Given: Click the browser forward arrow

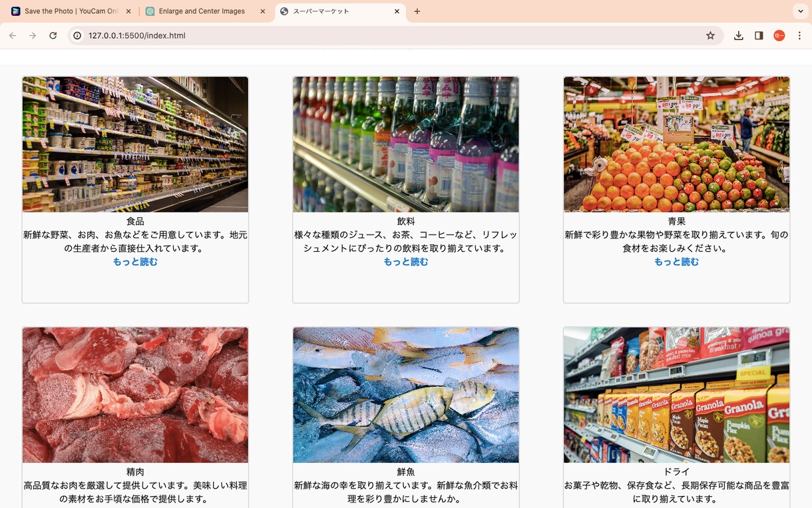Looking at the screenshot, I should [x=33, y=35].
